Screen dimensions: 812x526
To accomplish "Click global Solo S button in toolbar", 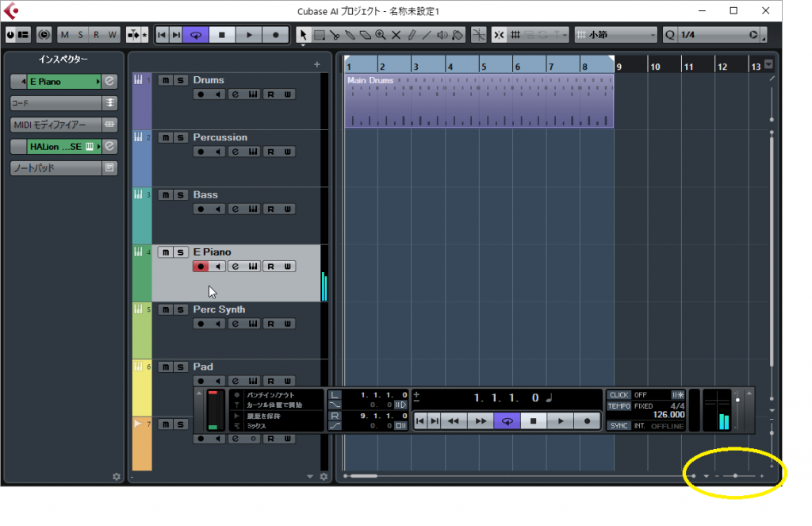I will pos(80,35).
